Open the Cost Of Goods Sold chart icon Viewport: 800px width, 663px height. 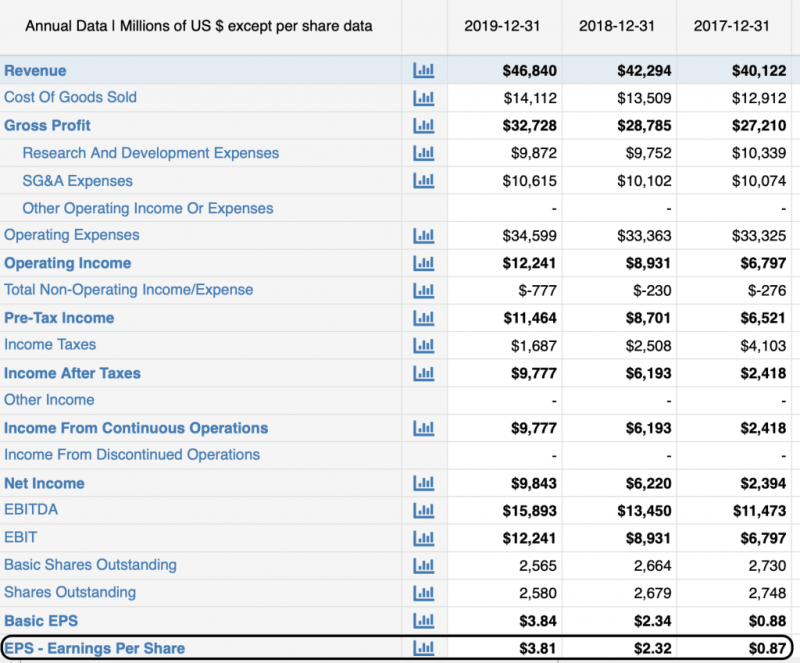click(x=424, y=99)
